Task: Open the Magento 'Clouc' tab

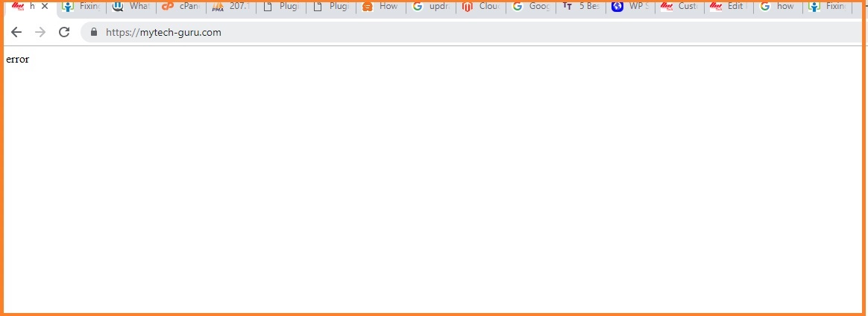Action: click(x=480, y=7)
